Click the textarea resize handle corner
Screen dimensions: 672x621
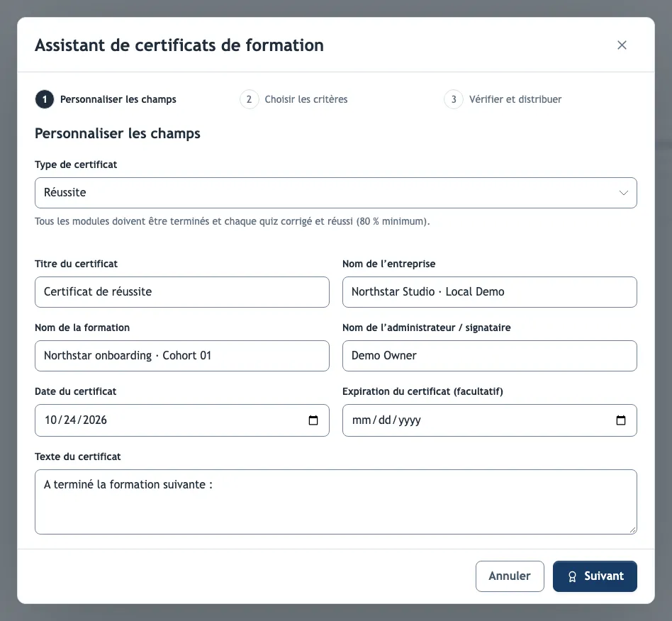click(632, 530)
